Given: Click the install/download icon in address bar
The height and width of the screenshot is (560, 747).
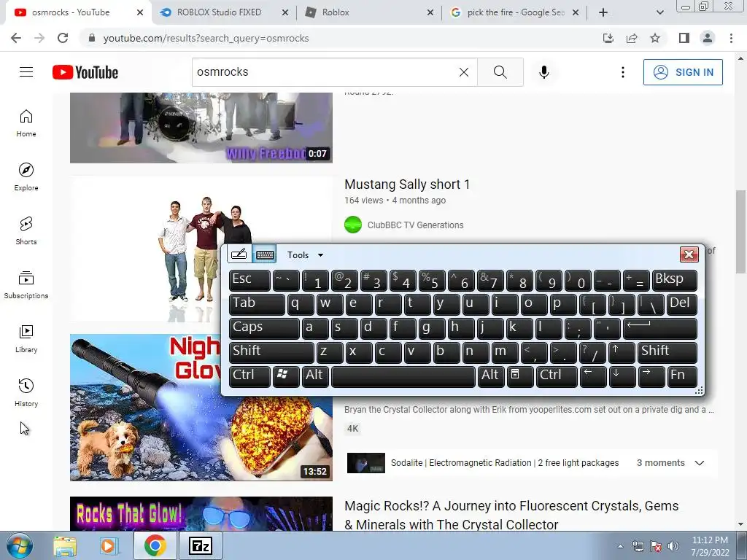Looking at the screenshot, I should pos(608,38).
